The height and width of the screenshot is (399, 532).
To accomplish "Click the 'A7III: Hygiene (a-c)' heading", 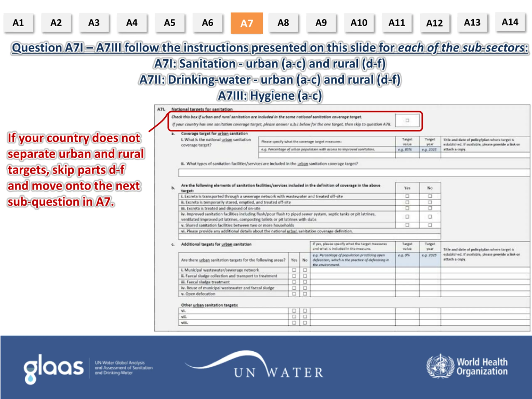I will point(270,96).
